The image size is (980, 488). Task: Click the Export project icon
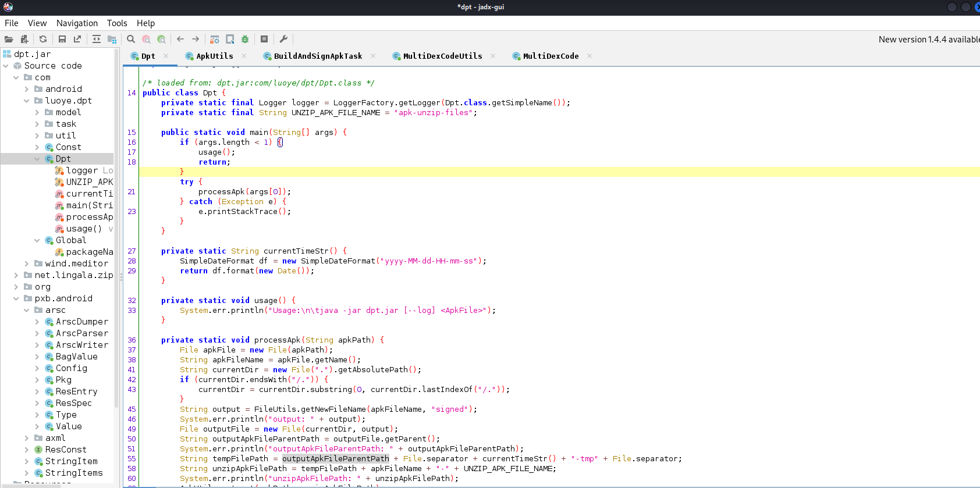click(x=77, y=39)
